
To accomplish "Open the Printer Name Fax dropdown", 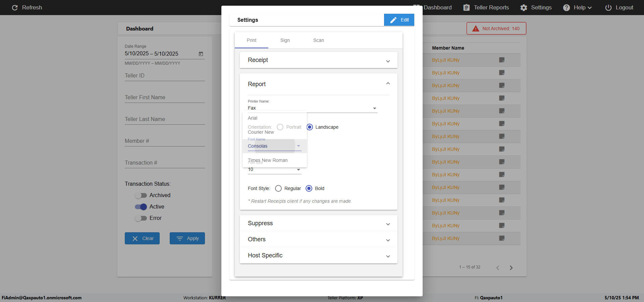I will 313,108.
